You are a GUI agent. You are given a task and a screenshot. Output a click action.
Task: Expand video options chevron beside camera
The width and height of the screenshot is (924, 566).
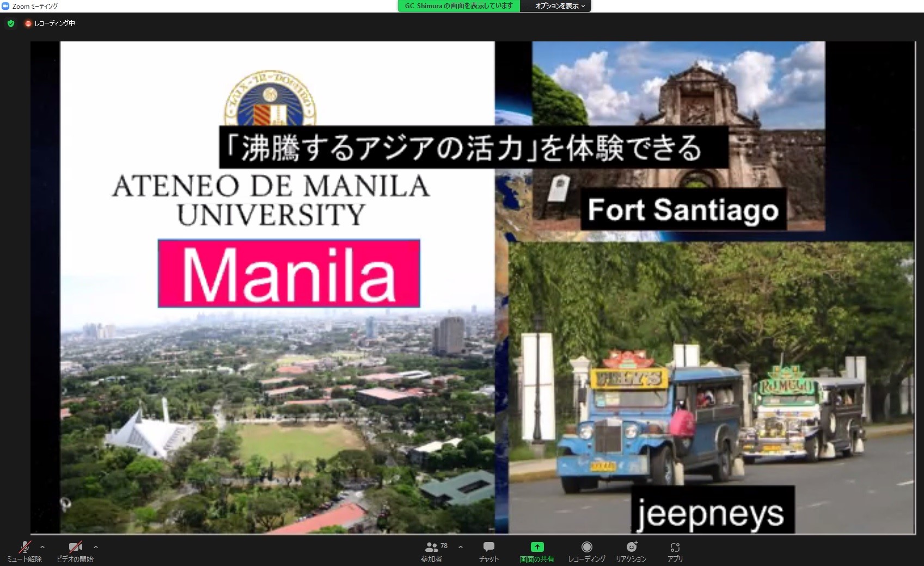[96, 547]
